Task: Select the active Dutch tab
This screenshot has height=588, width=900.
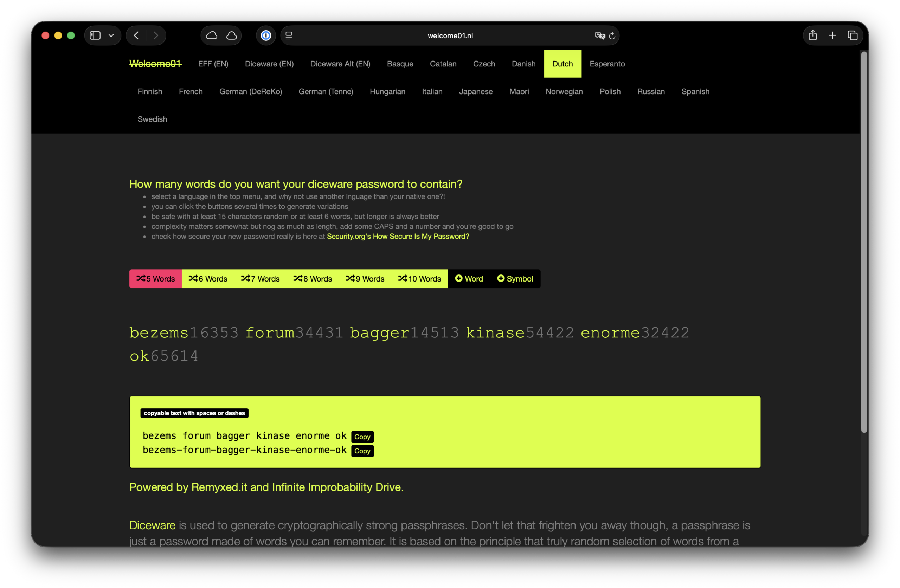Action: click(563, 64)
